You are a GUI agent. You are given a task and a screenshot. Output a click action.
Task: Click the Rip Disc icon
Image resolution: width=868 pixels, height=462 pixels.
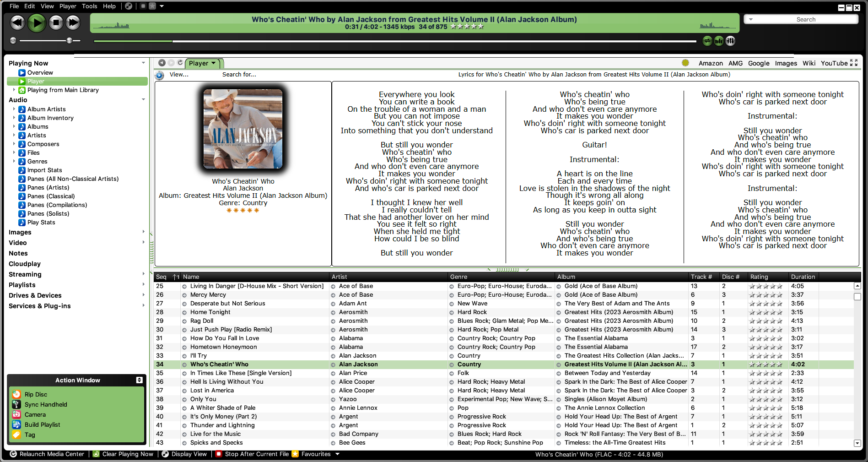click(x=16, y=394)
